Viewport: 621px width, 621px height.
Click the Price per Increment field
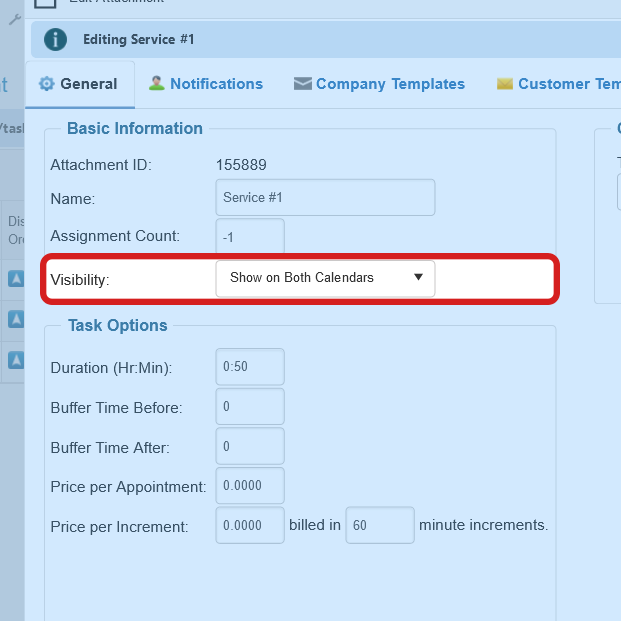pos(250,525)
